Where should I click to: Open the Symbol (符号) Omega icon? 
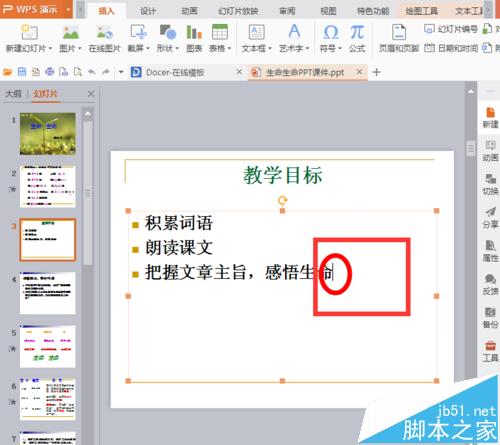coord(331,32)
